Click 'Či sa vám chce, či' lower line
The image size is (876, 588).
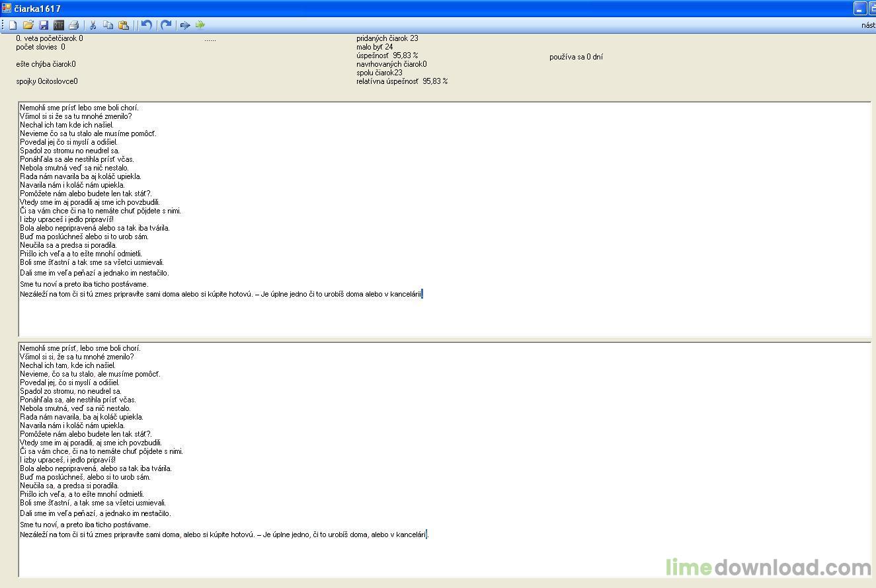pos(101,451)
